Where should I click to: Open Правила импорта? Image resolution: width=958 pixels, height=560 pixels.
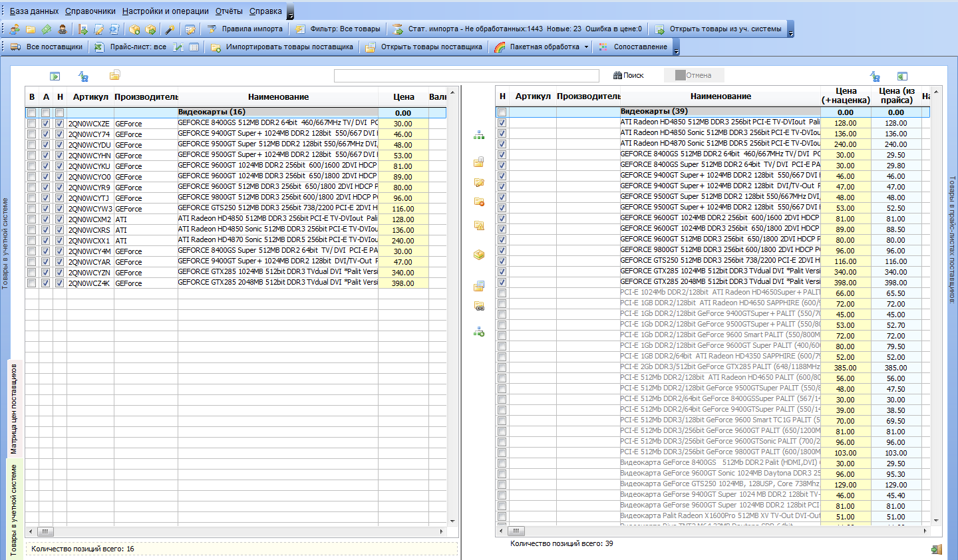(244, 29)
